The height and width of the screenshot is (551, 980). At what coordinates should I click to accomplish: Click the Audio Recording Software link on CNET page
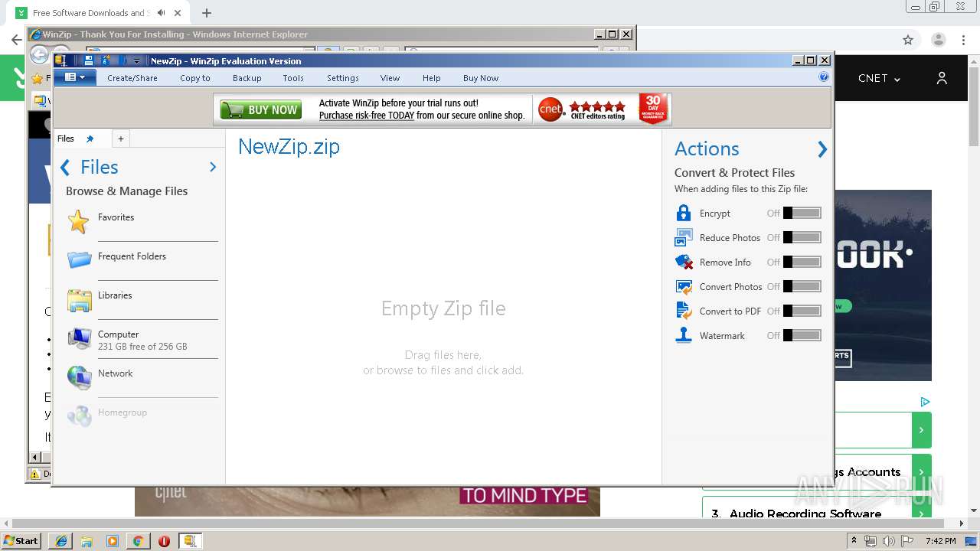click(x=805, y=514)
